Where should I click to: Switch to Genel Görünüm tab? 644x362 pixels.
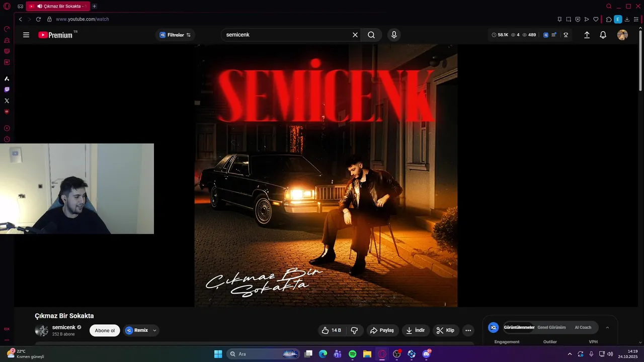pyautogui.click(x=551, y=327)
